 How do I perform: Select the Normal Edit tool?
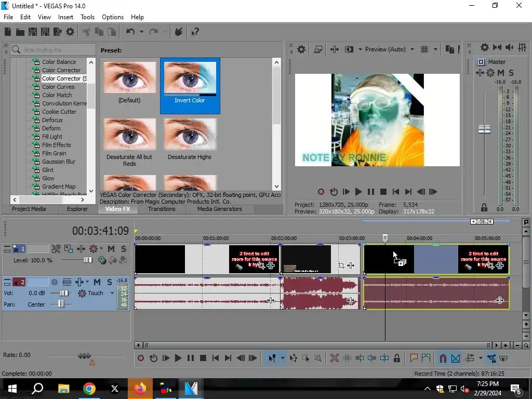tap(272, 358)
